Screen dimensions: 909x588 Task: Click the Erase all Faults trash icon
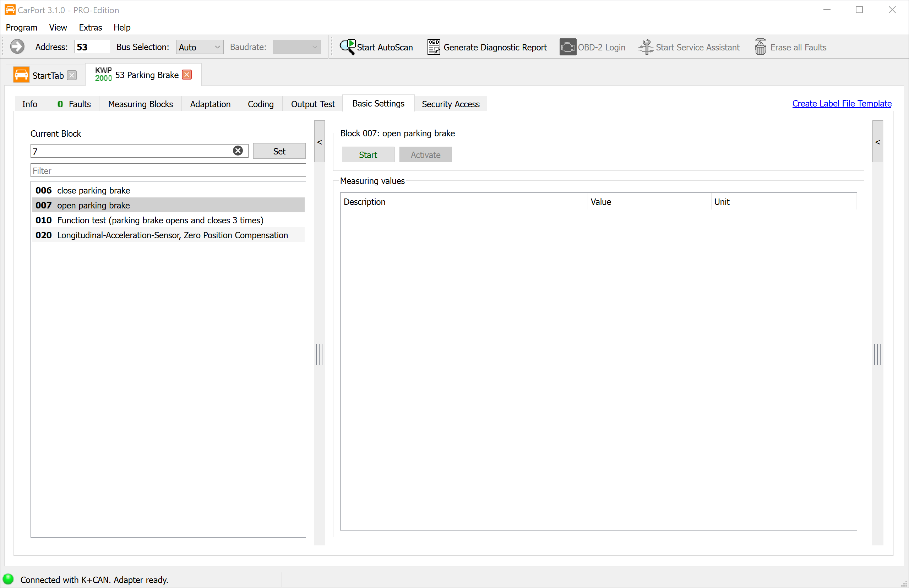coord(760,47)
